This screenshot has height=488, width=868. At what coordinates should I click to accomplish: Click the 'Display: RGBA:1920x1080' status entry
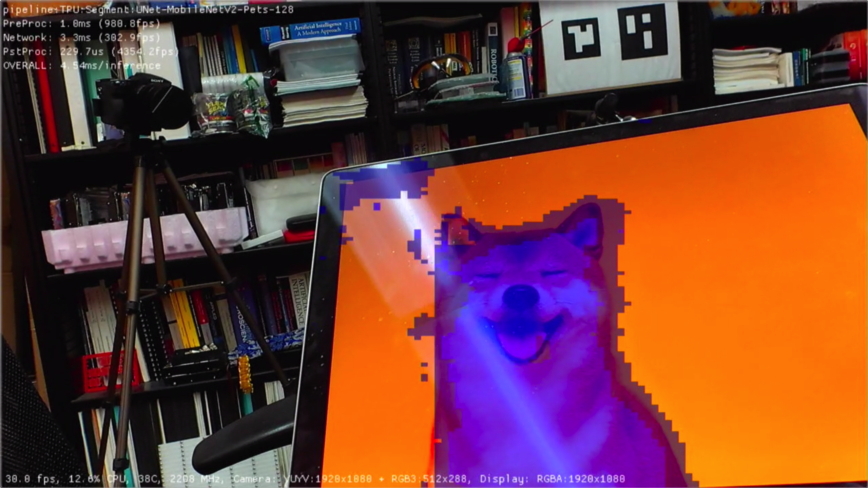[552, 479]
